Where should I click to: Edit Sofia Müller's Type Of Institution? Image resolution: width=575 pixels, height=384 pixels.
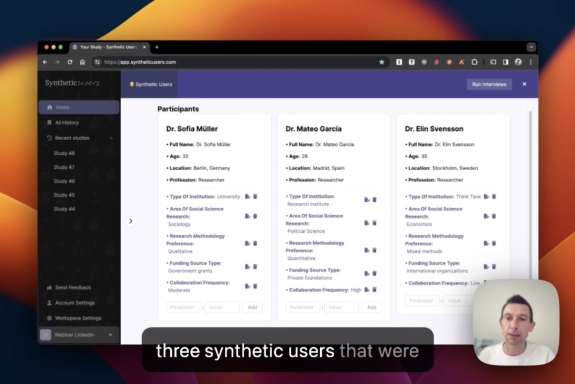point(248,197)
